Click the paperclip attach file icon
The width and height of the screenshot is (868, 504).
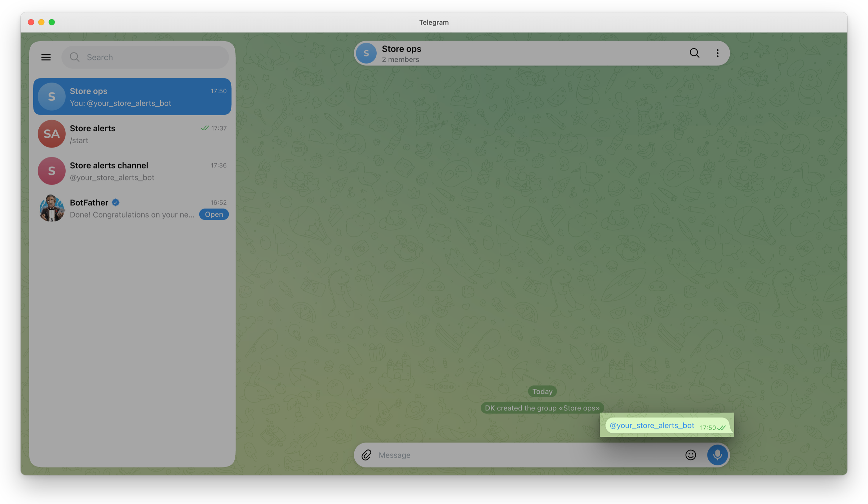(x=366, y=455)
